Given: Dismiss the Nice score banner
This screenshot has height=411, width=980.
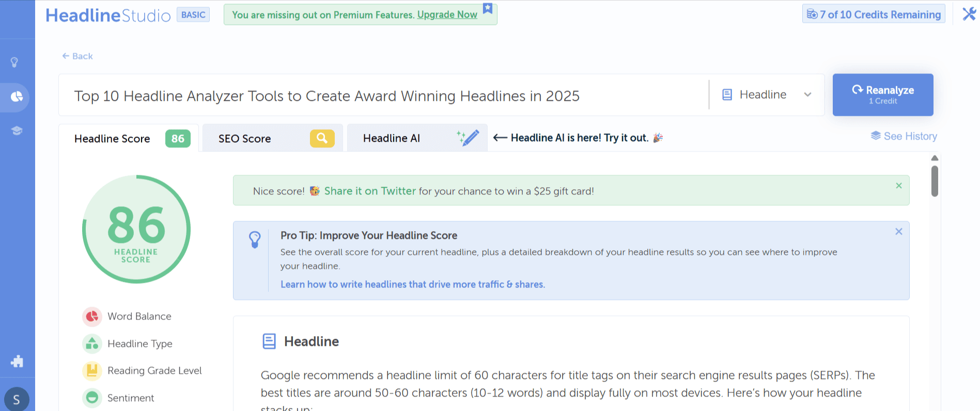Looking at the screenshot, I should [x=899, y=186].
